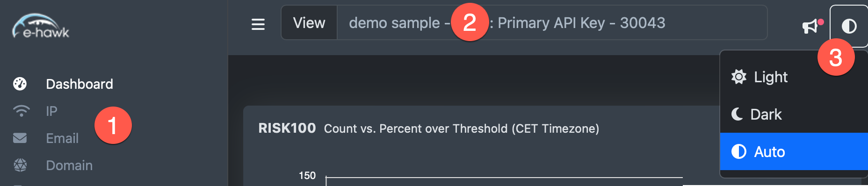Open the Dashboard menu item
868x186 pixels.
click(x=80, y=84)
